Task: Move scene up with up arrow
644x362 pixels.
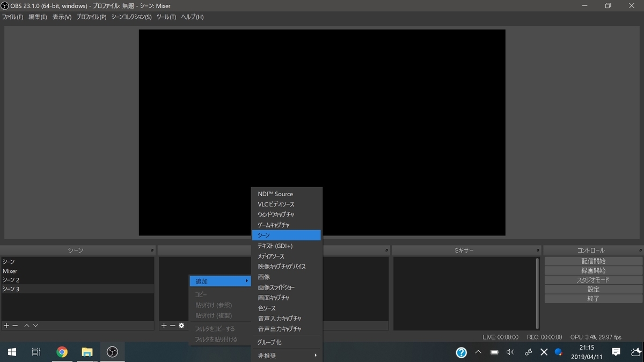Action: click(x=27, y=326)
